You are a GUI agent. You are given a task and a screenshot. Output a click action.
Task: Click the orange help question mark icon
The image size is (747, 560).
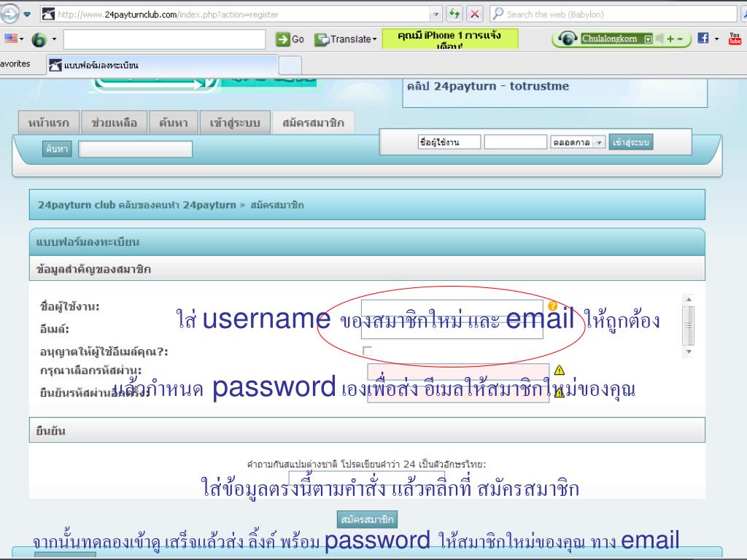point(553,306)
